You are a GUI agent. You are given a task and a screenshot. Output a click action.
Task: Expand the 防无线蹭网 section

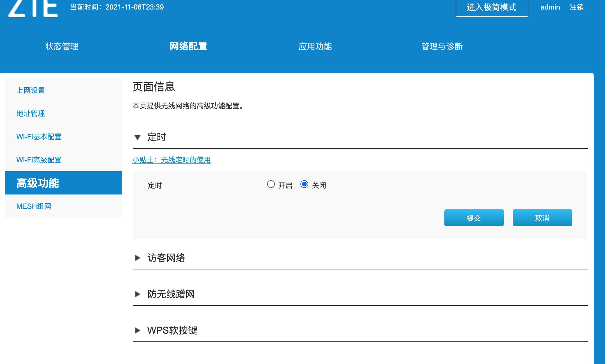coord(138,294)
